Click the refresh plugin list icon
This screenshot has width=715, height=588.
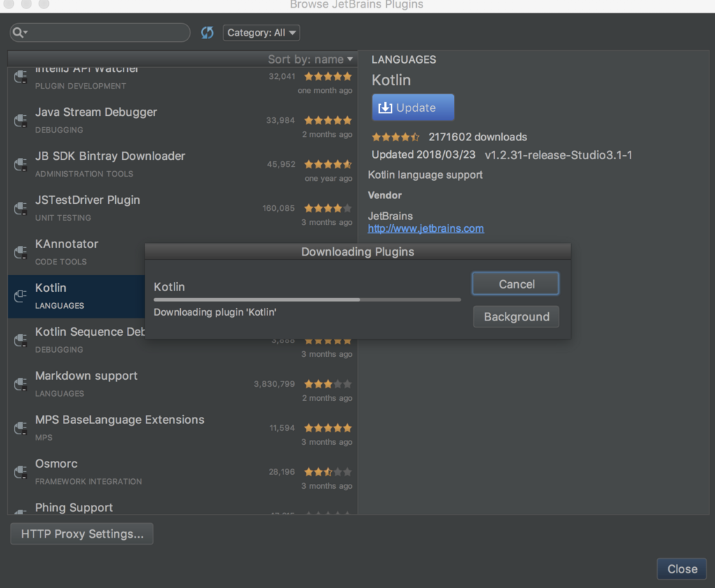[x=207, y=32]
